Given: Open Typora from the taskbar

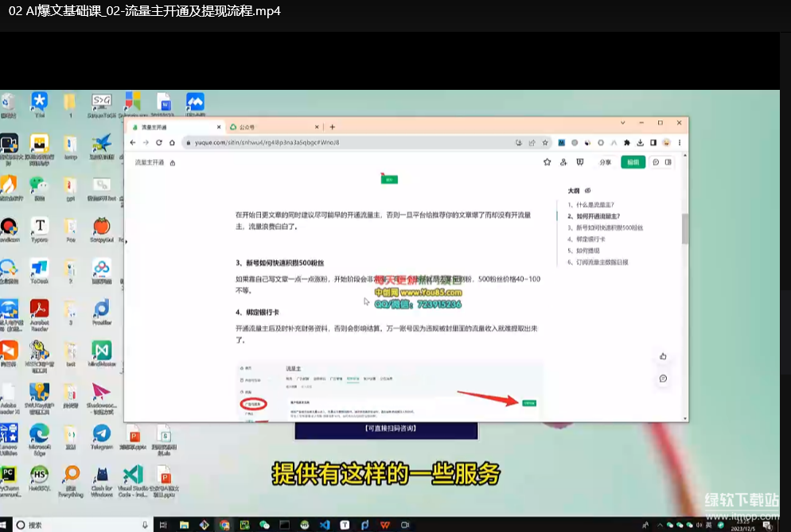Looking at the screenshot, I should [345, 525].
